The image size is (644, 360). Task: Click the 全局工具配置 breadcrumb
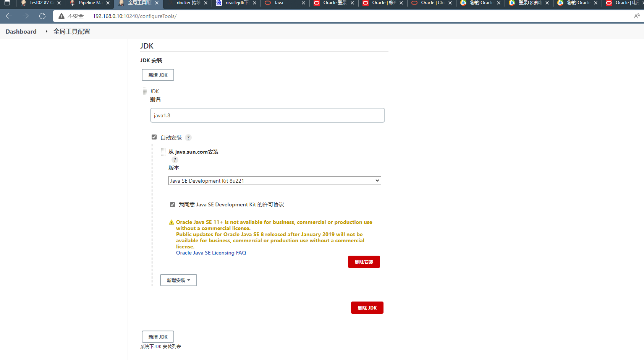(72, 31)
